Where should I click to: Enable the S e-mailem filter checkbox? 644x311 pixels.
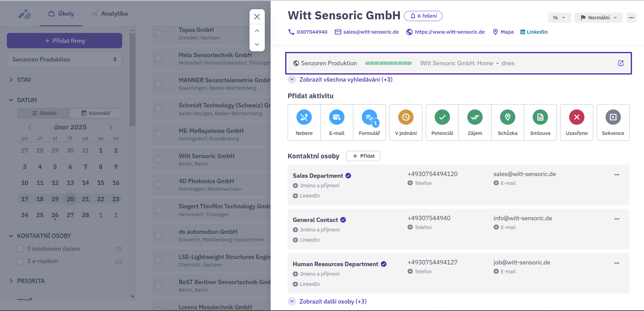(x=20, y=261)
